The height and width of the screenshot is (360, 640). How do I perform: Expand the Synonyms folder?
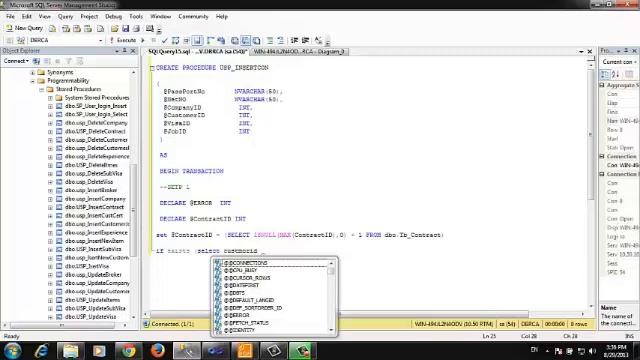[33, 73]
